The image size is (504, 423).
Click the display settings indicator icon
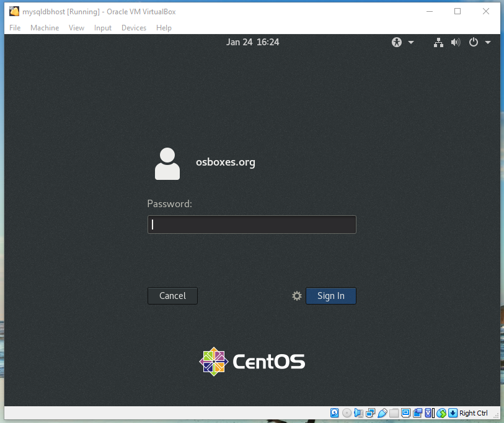(x=405, y=412)
